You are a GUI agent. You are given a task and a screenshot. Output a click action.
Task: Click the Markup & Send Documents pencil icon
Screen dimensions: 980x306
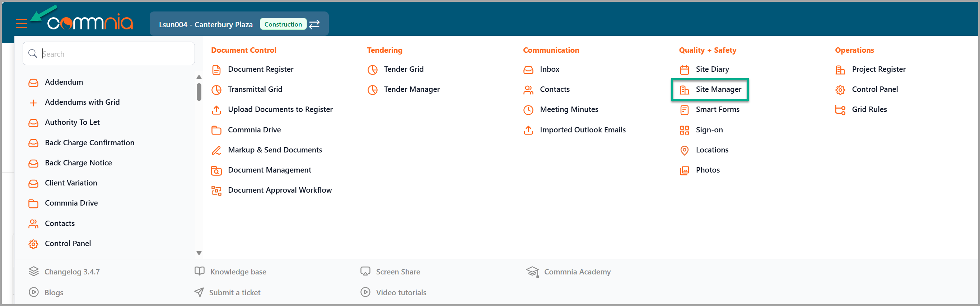(x=216, y=151)
